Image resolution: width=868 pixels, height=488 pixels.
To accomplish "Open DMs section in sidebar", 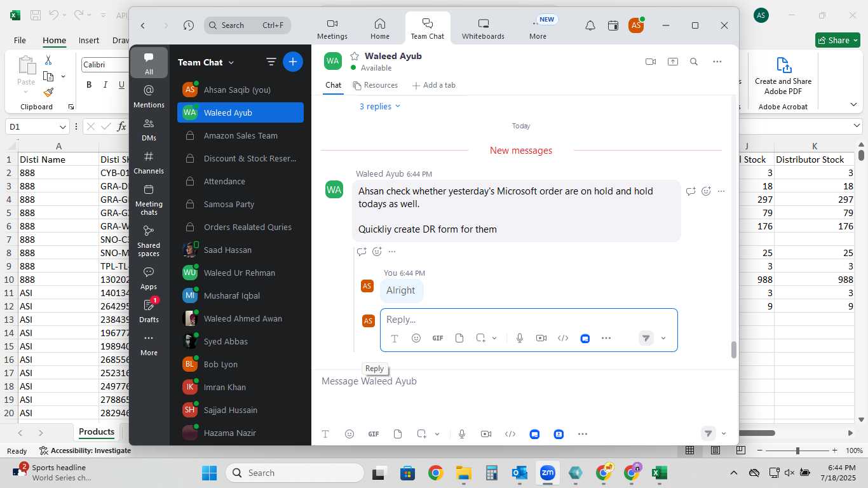I will point(149,129).
